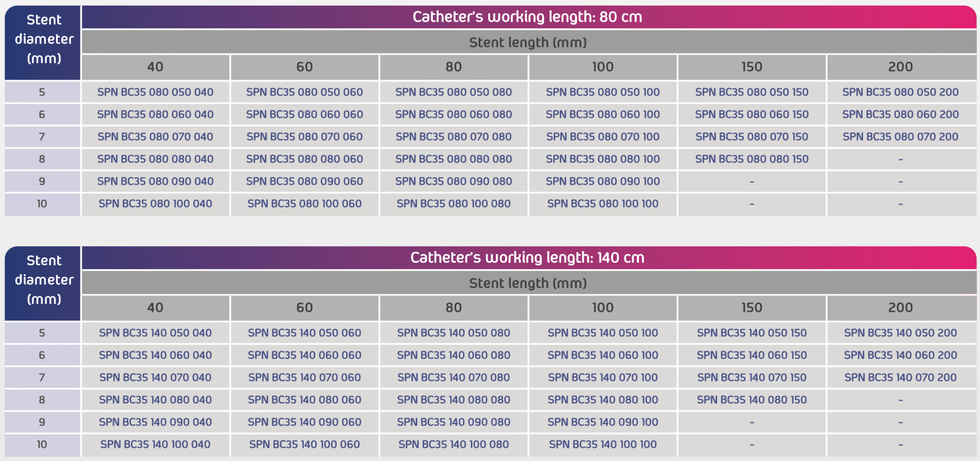Viewport: 980px width, 461px height.
Task: Click product code SPN BC35 080 050 040
Action: [155, 92]
